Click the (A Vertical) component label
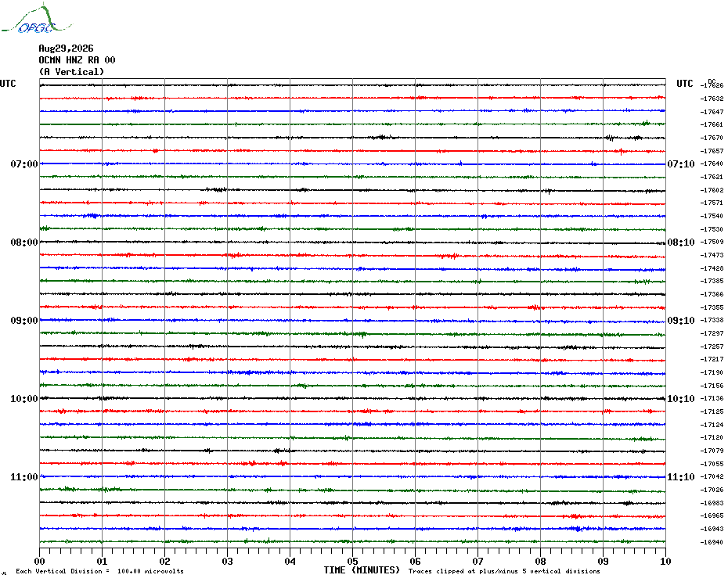728x582 pixels. point(71,71)
